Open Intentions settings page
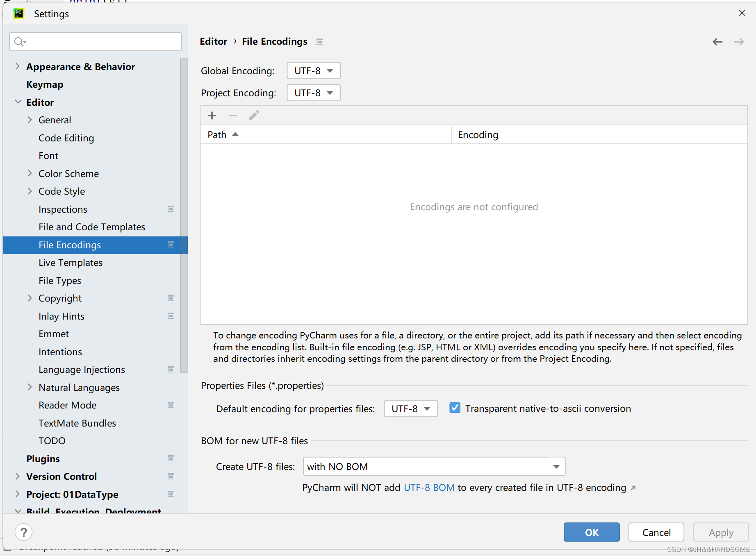756x556 pixels. point(60,352)
